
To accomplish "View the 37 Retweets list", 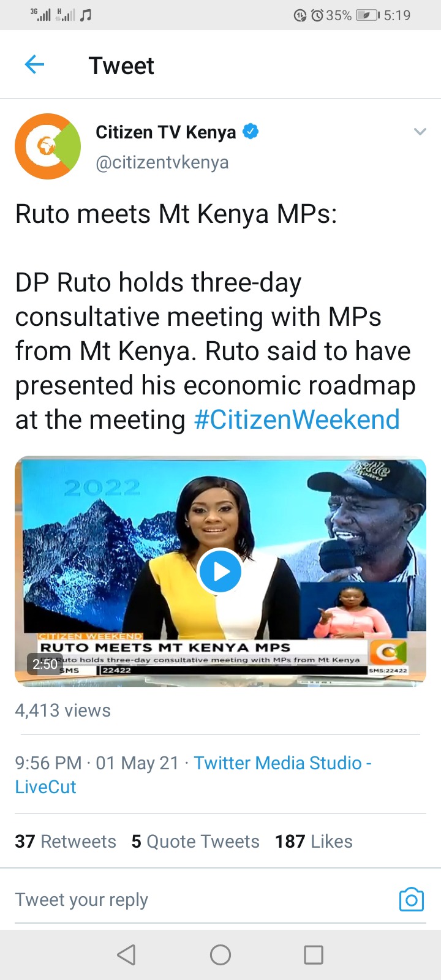I will click(x=66, y=842).
